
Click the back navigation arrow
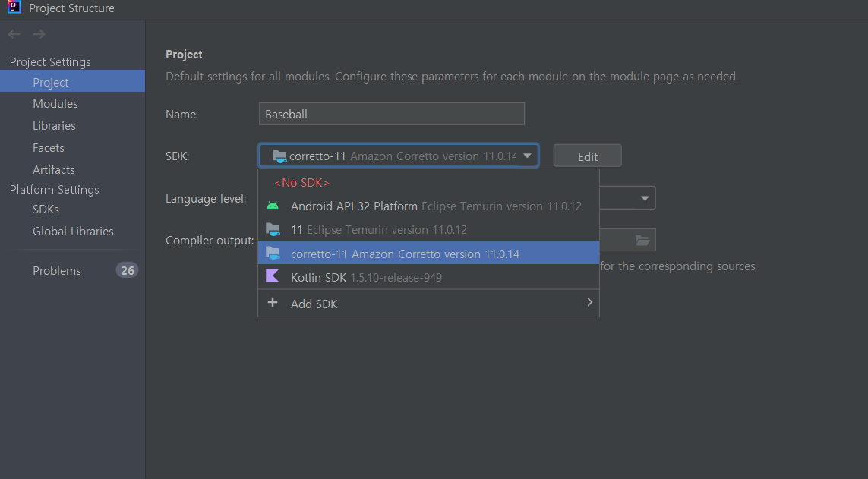tap(14, 34)
